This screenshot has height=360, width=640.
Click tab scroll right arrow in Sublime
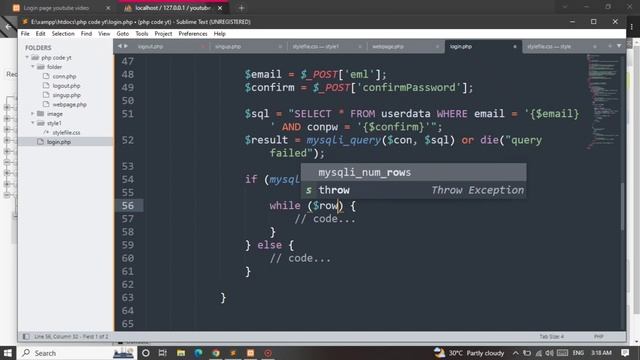click(126, 47)
